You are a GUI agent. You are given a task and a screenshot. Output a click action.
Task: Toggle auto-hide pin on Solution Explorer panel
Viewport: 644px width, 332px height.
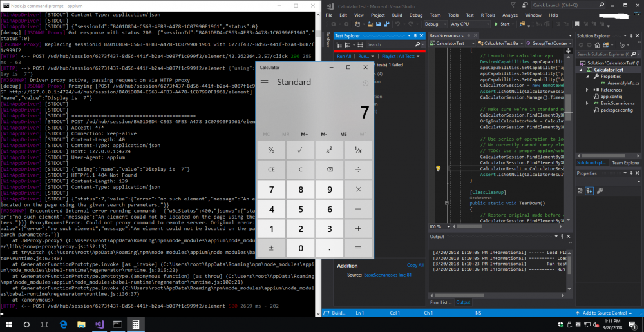(631, 35)
